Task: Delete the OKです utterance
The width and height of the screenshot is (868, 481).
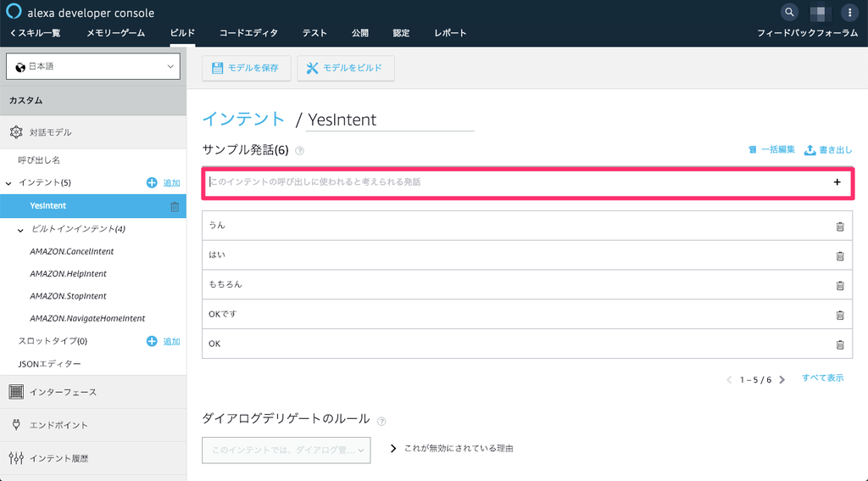Action: pyautogui.click(x=840, y=315)
